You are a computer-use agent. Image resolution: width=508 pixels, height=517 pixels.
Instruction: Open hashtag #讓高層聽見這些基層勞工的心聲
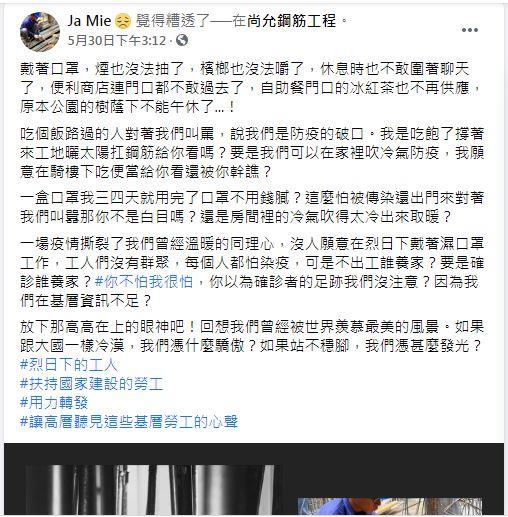click(x=129, y=422)
